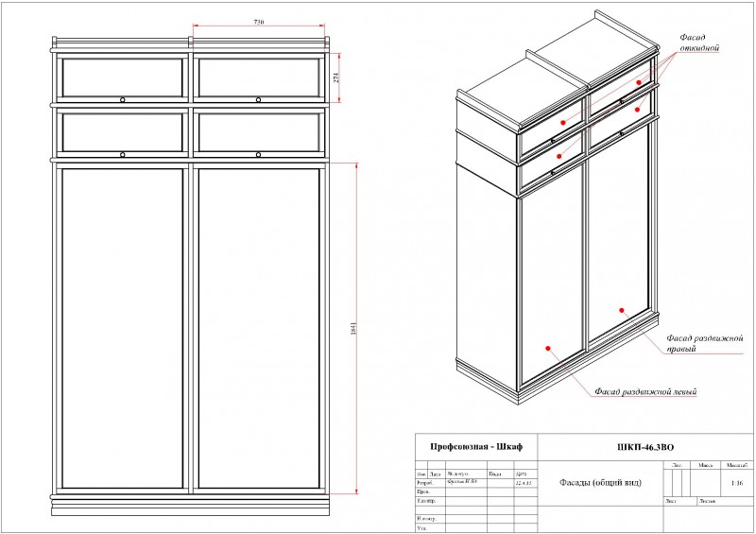
Task: Click the 'Масштаб' column header
Action: click(737, 465)
